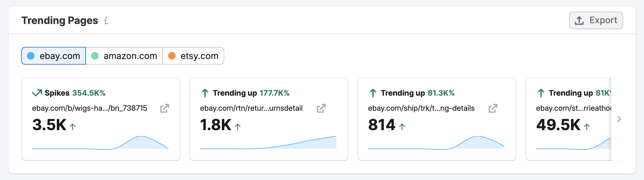This screenshot has height=180, width=644.
Task: Click the Spikes trend arrow icon
Action: (x=37, y=93)
